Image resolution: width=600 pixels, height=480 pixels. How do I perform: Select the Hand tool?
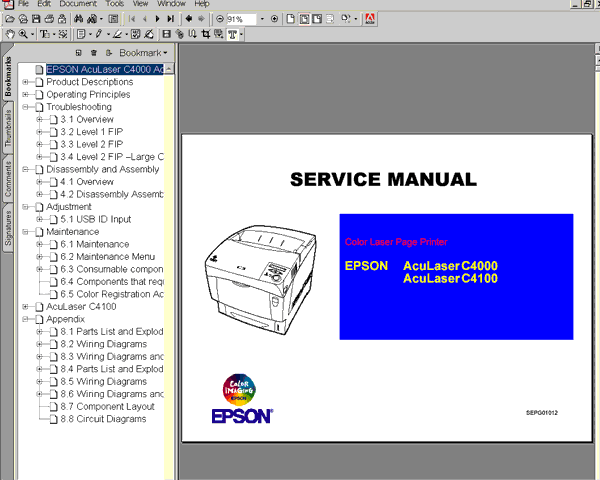pos(10,34)
